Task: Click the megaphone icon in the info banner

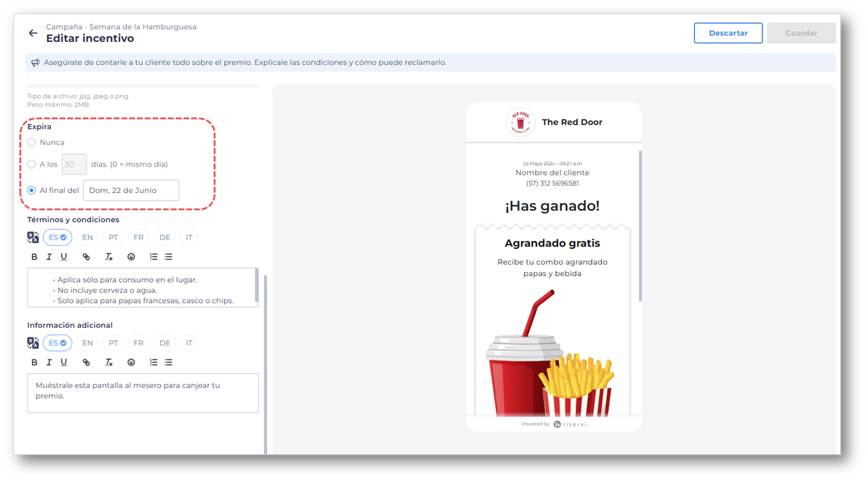Action: [x=35, y=63]
